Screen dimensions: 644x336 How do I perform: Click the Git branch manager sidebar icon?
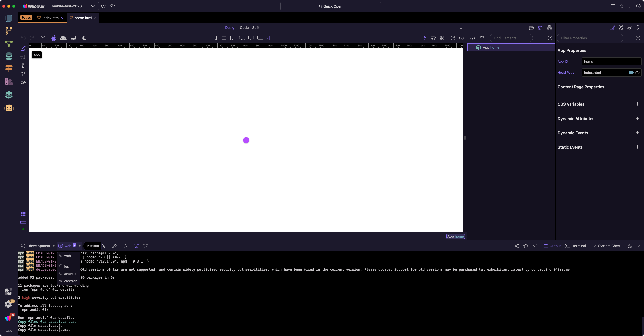coord(9,31)
